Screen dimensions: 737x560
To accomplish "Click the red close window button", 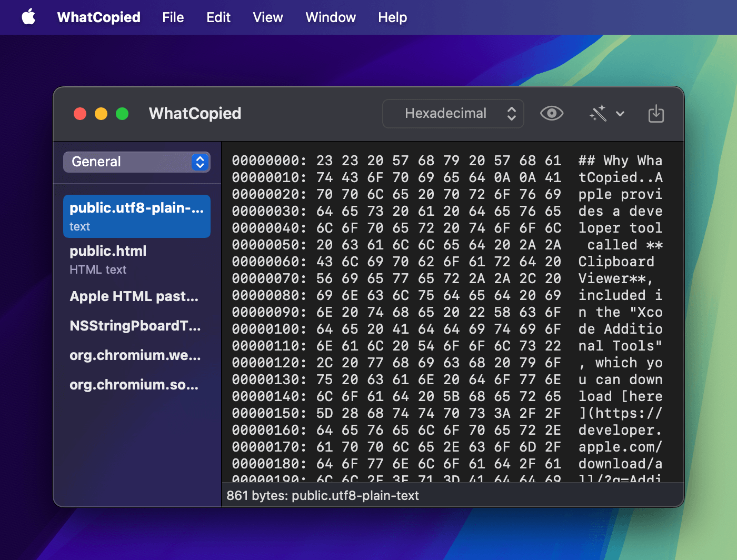I will point(80,114).
